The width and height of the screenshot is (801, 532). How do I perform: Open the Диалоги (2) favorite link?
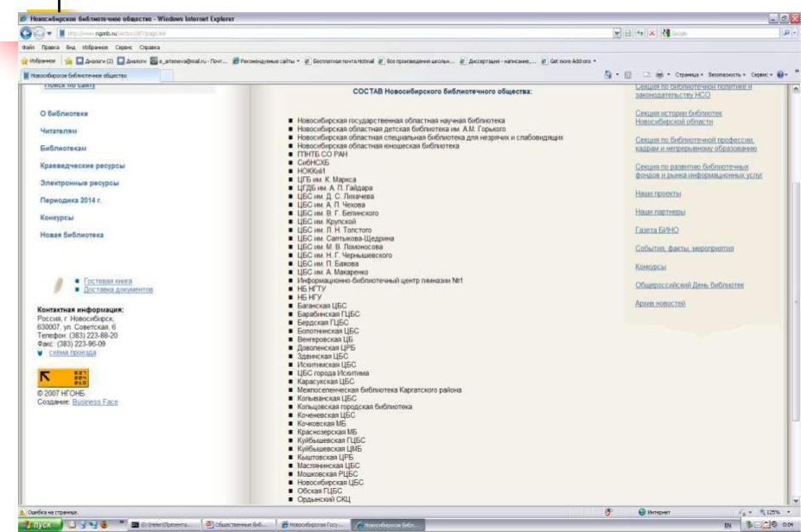(94, 60)
